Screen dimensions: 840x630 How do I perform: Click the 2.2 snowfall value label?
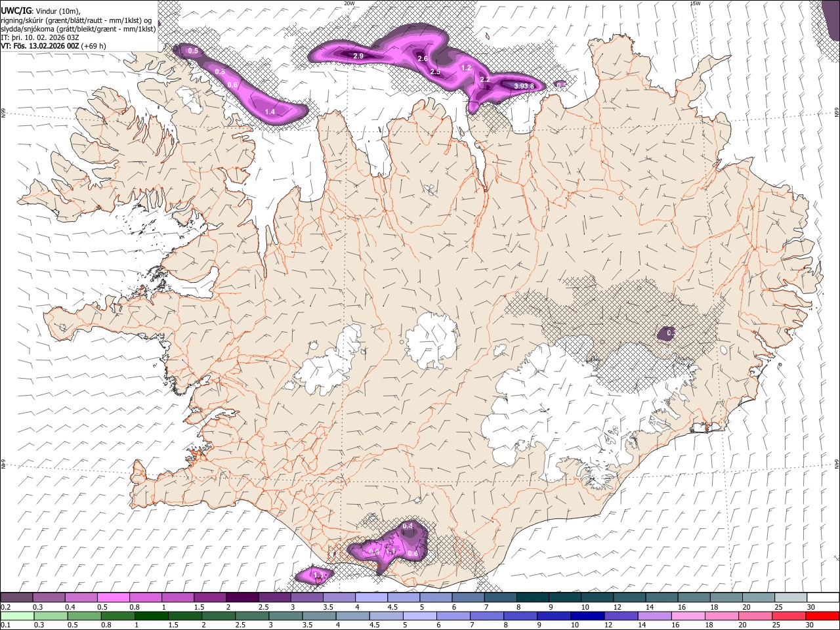point(485,79)
